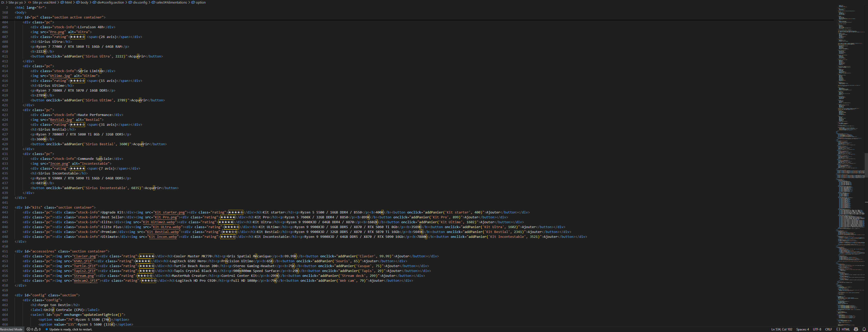Viewport: 868px width, 332px height.
Task: Open the 'div.config' breadcrumb dropdown
Action: tap(140, 2)
